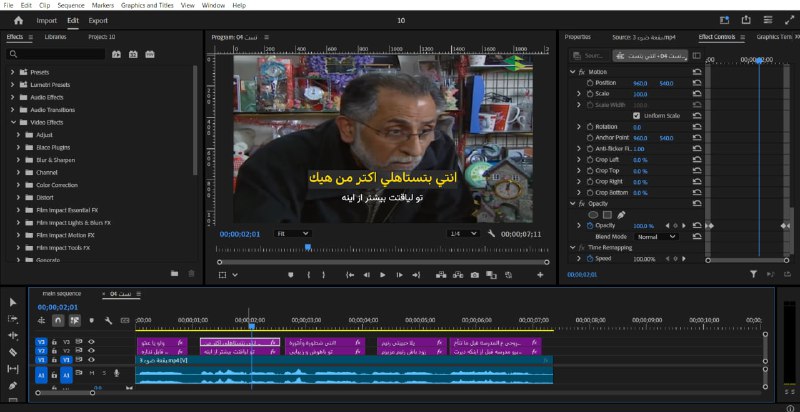Collapse the Video Effects folder

pos(13,122)
